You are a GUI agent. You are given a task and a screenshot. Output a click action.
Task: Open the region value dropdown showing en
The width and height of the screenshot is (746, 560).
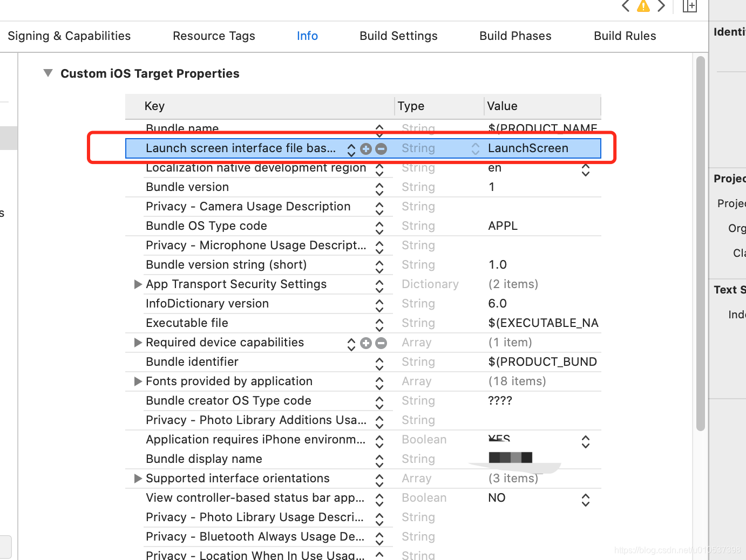pos(586,169)
